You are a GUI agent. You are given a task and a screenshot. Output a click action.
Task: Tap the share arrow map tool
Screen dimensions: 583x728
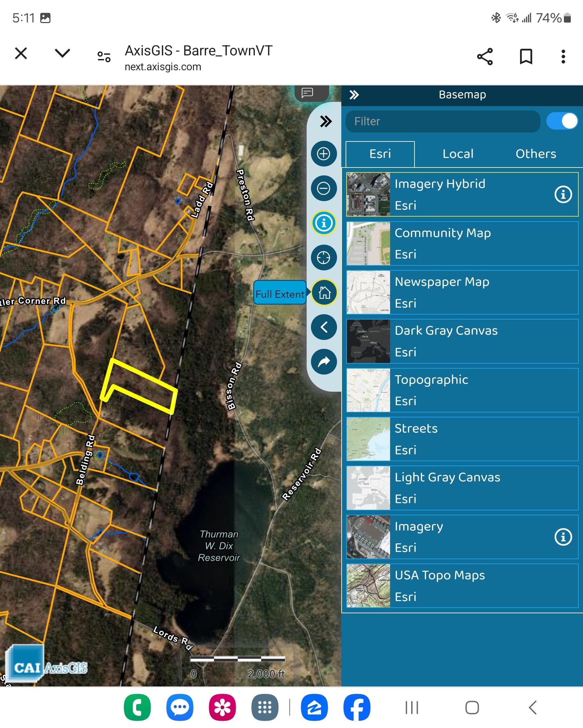[x=323, y=362]
